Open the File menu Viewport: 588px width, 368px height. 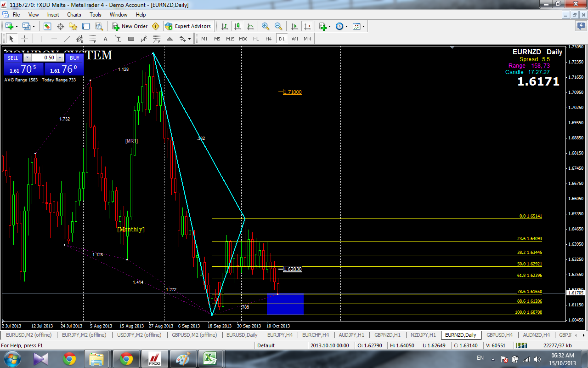tap(16, 15)
